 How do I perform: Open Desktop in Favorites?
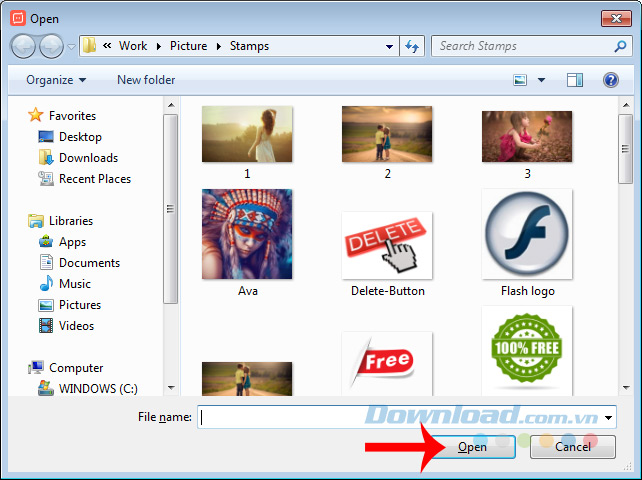[x=80, y=137]
